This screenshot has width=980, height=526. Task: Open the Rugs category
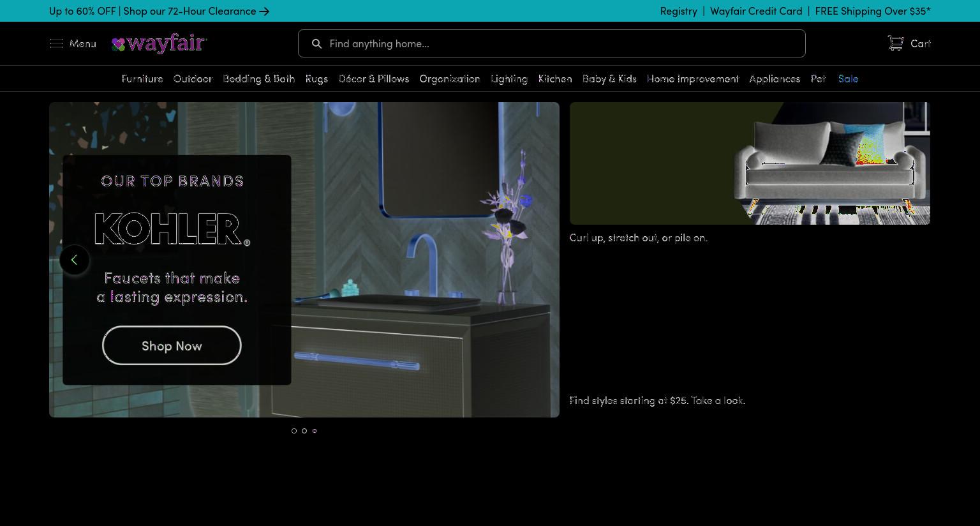click(x=316, y=79)
